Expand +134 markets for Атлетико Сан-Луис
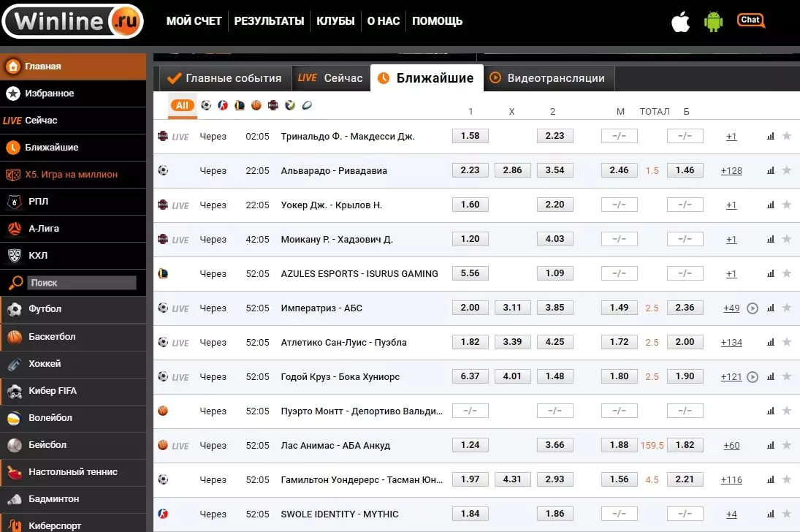The height and width of the screenshot is (532, 800). coord(731,342)
